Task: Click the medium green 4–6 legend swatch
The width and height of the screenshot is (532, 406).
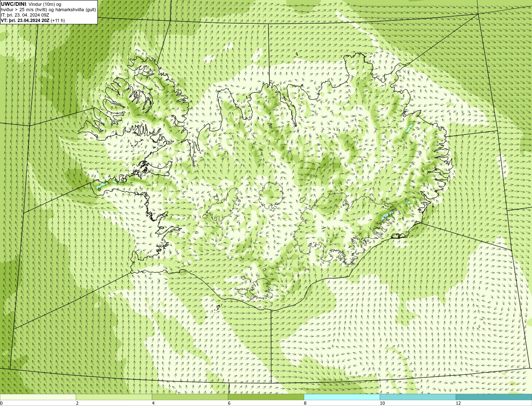Action: coord(190,397)
